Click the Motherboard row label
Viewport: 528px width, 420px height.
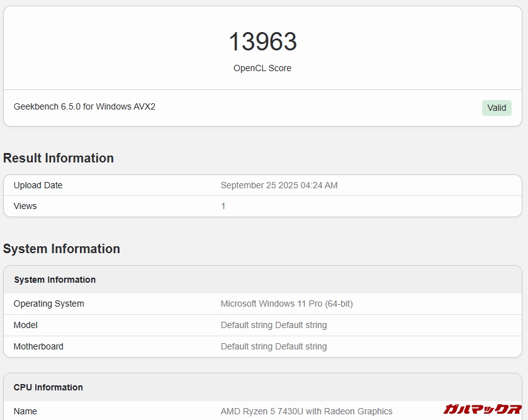click(38, 346)
